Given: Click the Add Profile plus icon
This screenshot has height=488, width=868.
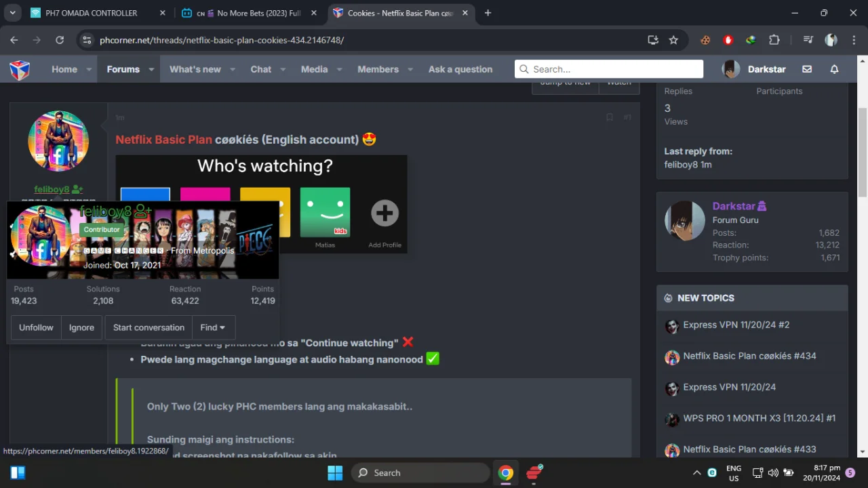Looking at the screenshot, I should click(384, 213).
